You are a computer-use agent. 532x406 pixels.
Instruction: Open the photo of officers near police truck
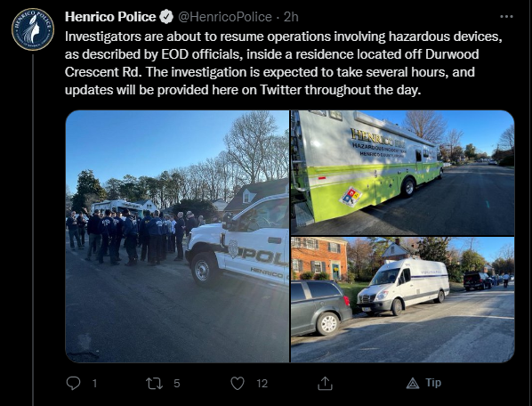[177, 236]
